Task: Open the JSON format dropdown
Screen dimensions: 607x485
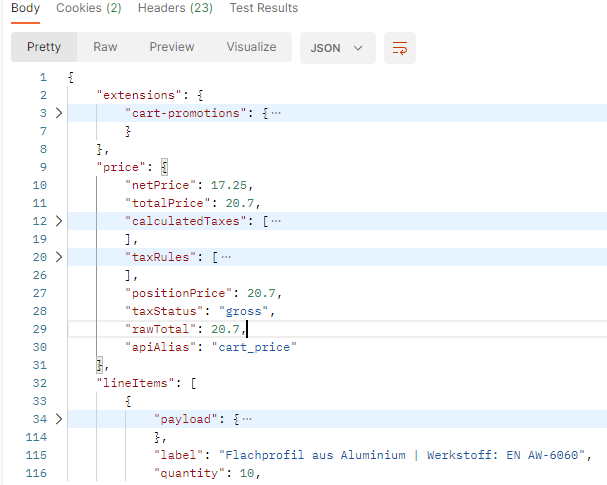Action: coord(338,48)
